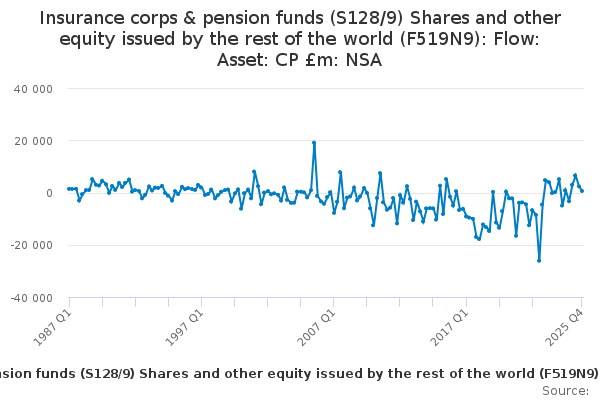This screenshot has height=400, width=600.
Task: Click the Source text
Action: tap(566, 390)
